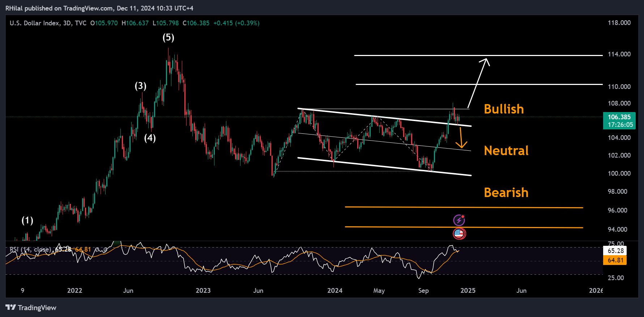This screenshot has width=644, height=317.
Task: Click the orange RSI MA label 64.81
Action: click(615, 260)
